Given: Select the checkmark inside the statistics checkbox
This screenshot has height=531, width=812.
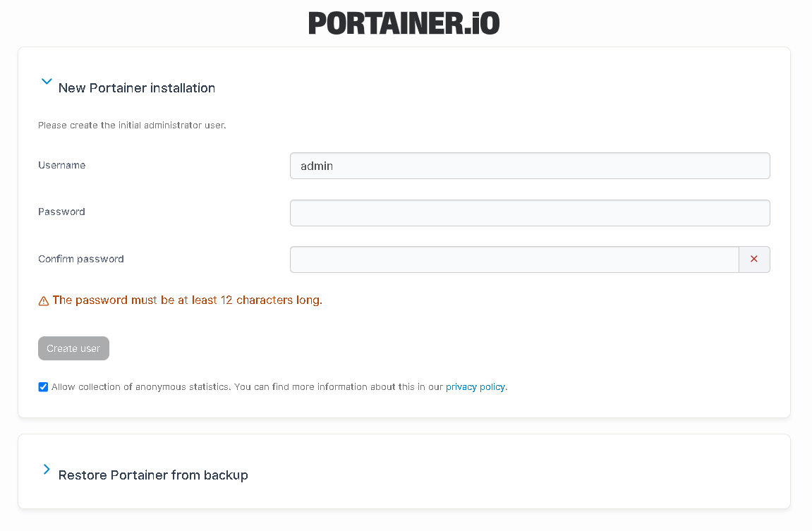Looking at the screenshot, I should click(x=43, y=386).
